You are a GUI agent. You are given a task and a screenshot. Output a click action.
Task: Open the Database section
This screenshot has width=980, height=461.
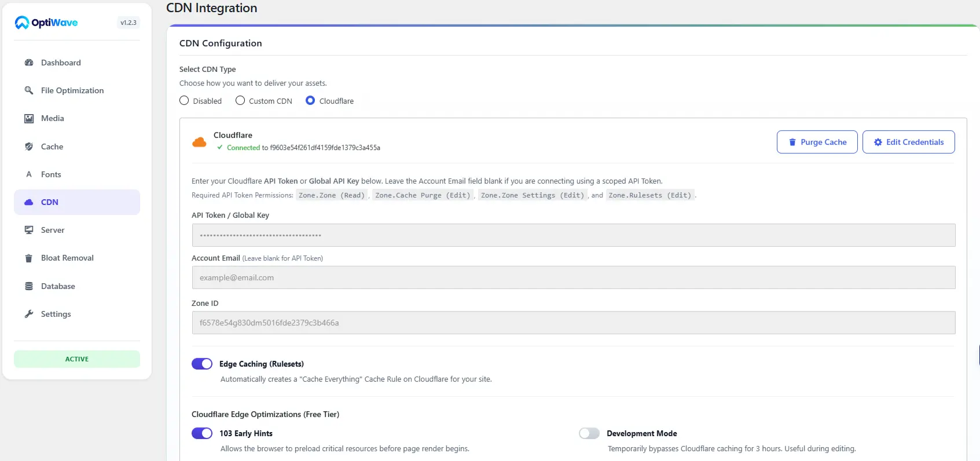(x=77, y=286)
